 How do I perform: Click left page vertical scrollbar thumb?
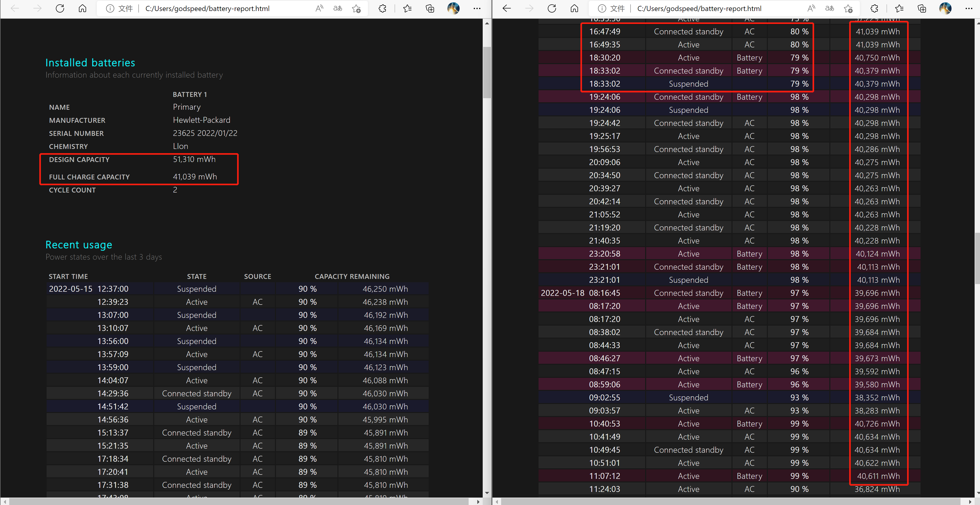[487, 72]
